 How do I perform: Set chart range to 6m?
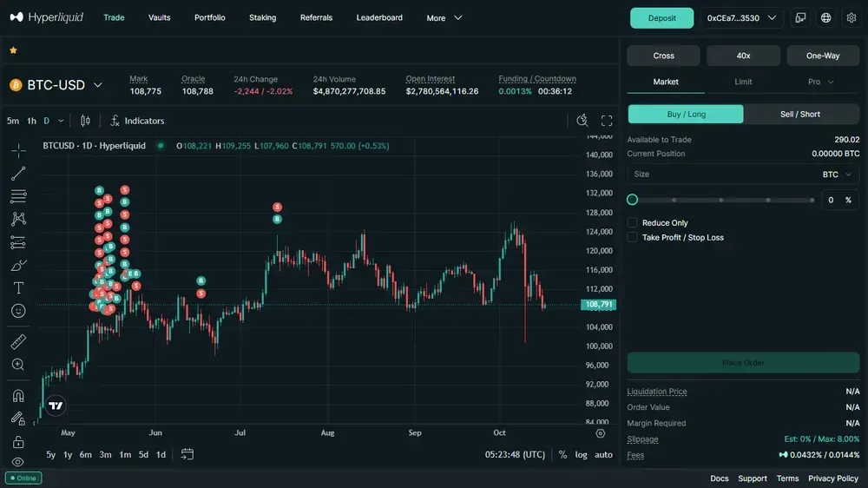tap(85, 454)
